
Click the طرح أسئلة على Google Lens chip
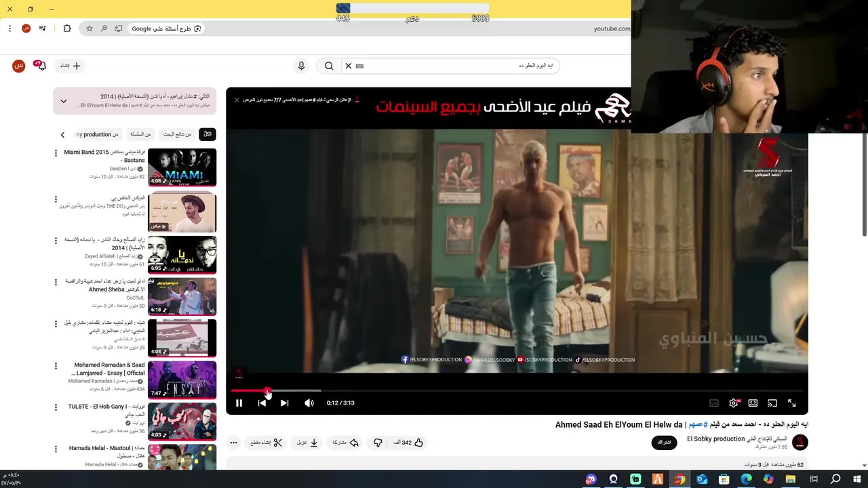(166, 28)
